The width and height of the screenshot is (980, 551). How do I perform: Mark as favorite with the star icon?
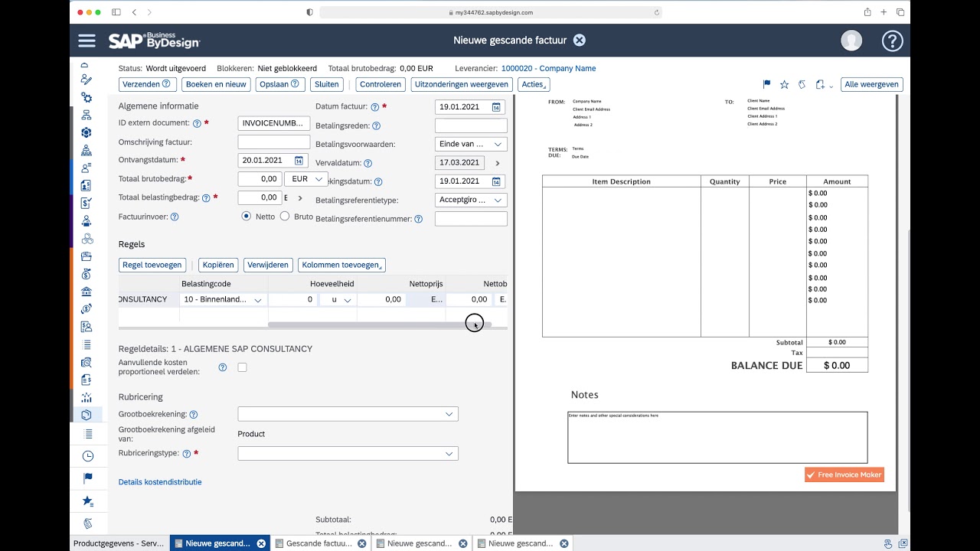[x=784, y=84]
